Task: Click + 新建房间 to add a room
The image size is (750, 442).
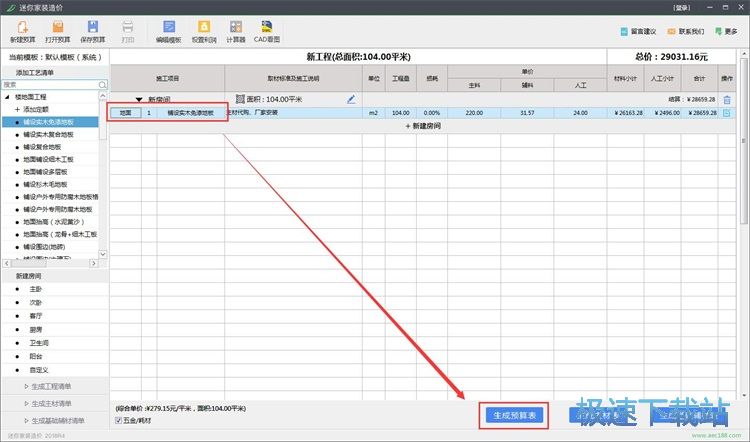Action: point(423,126)
